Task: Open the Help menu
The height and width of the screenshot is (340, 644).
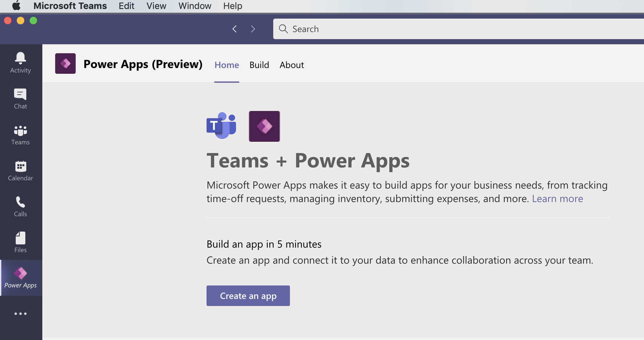Action: (x=233, y=6)
